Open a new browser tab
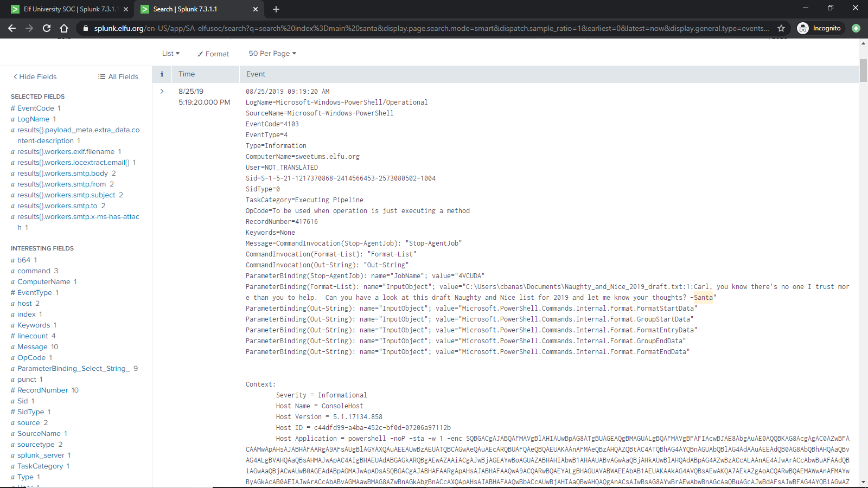Viewport: 868px width, 488px height. pyautogui.click(x=276, y=9)
